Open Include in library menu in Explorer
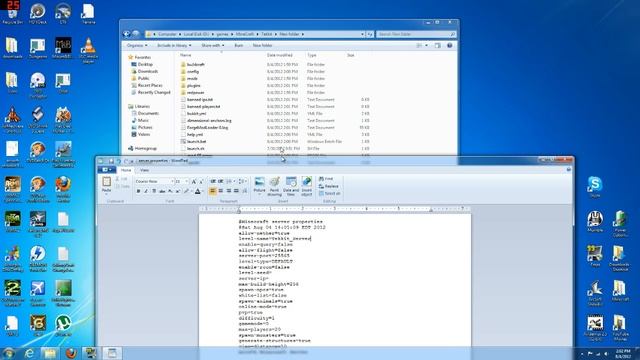 pos(174,45)
